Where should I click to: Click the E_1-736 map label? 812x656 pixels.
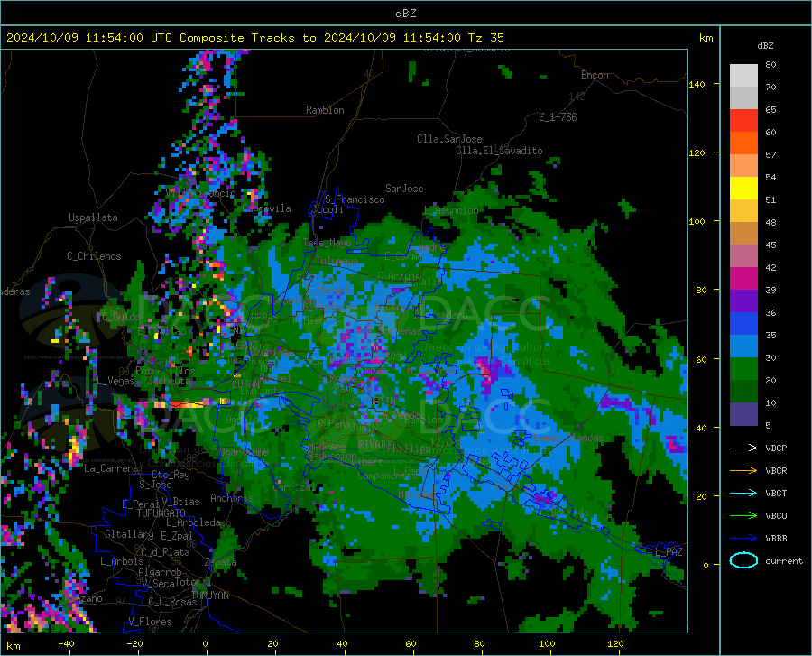click(558, 117)
